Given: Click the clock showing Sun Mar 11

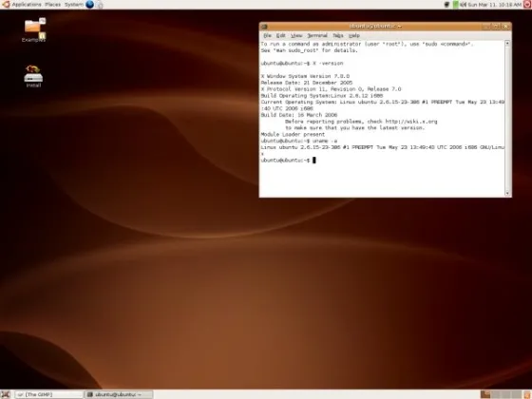Looking at the screenshot, I should coord(495,5).
